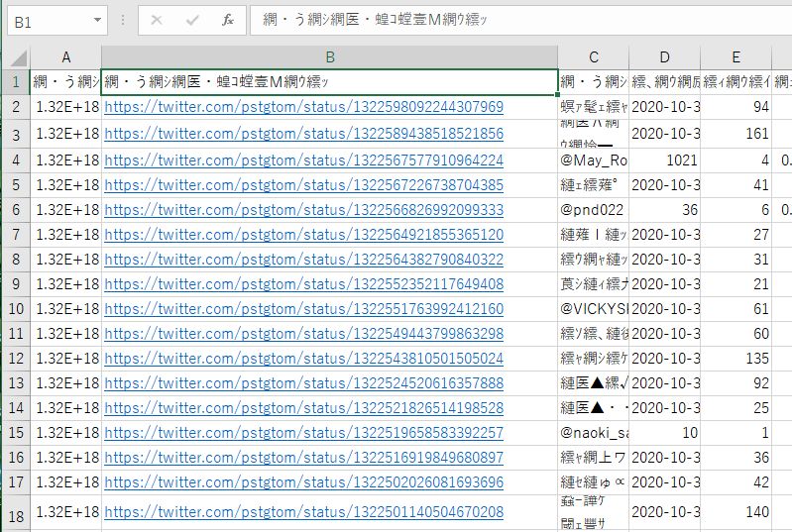Select cell D4 with value 1021
Image resolution: width=792 pixels, height=532 pixels.
(x=665, y=160)
